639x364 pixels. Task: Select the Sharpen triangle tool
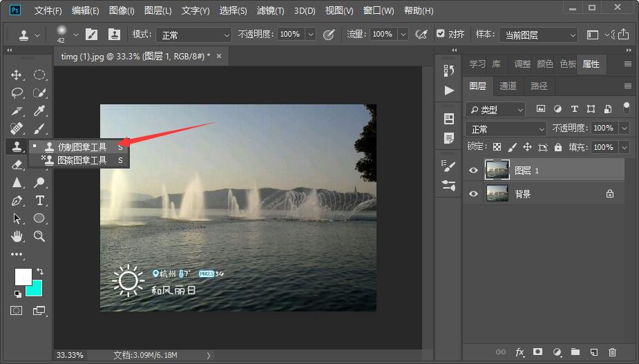[17, 182]
